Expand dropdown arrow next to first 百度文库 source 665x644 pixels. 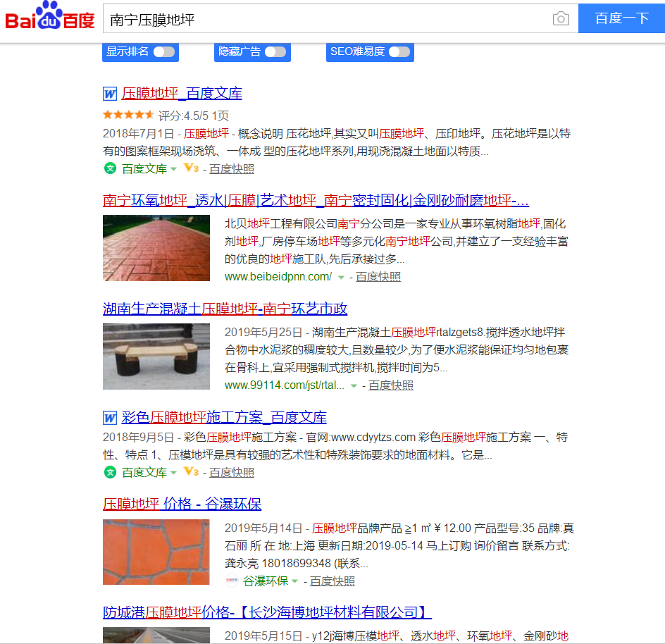tap(173, 169)
